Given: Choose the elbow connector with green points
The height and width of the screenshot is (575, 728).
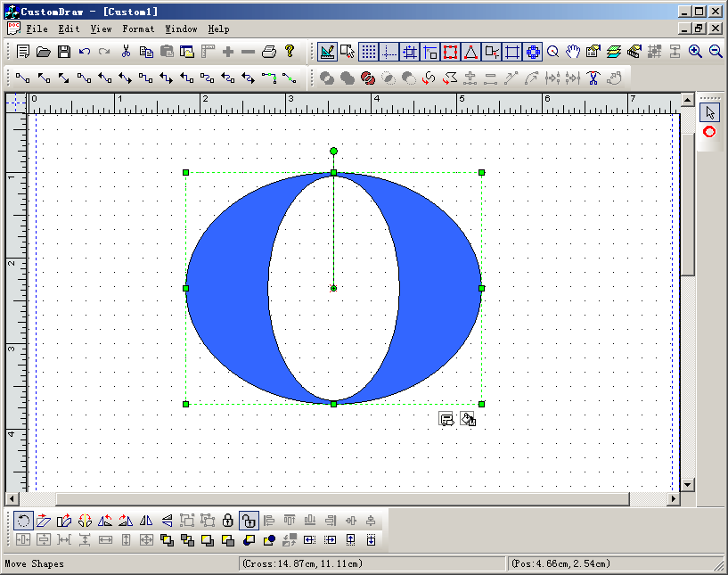Looking at the screenshot, I should click(x=269, y=78).
